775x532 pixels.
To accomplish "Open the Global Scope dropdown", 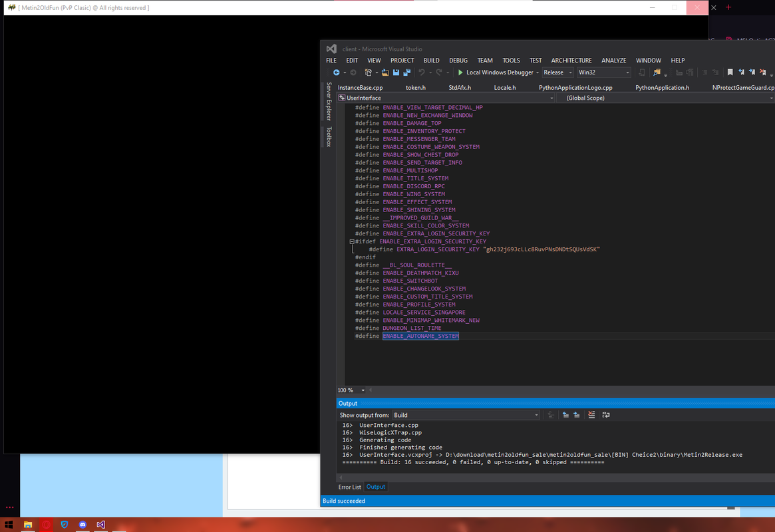I will [x=666, y=98].
